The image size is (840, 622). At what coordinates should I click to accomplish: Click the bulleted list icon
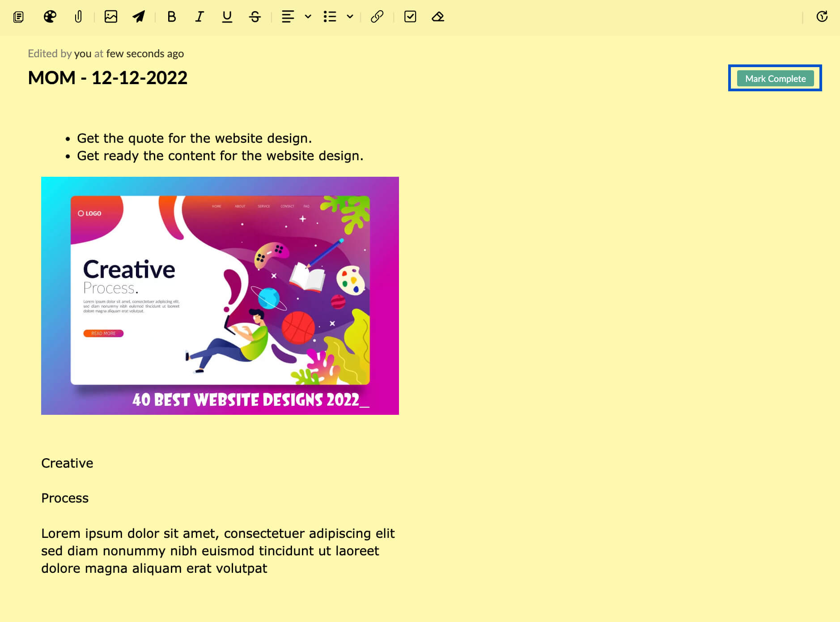coord(330,17)
